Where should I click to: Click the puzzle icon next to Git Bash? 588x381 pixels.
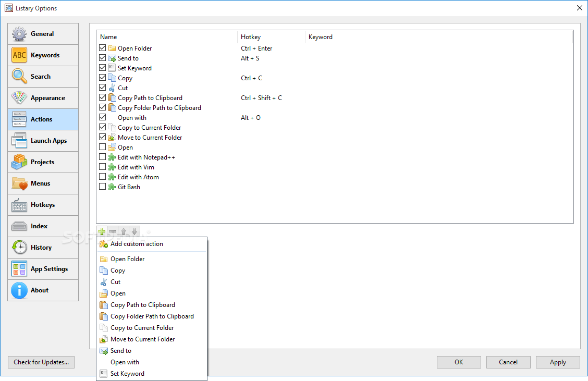[112, 187]
